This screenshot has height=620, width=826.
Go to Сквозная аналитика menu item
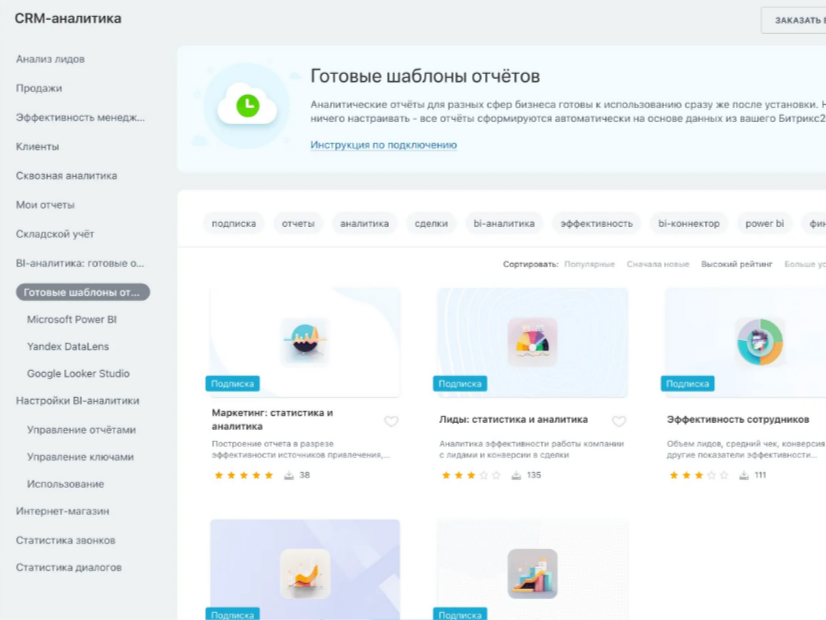click(x=66, y=175)
